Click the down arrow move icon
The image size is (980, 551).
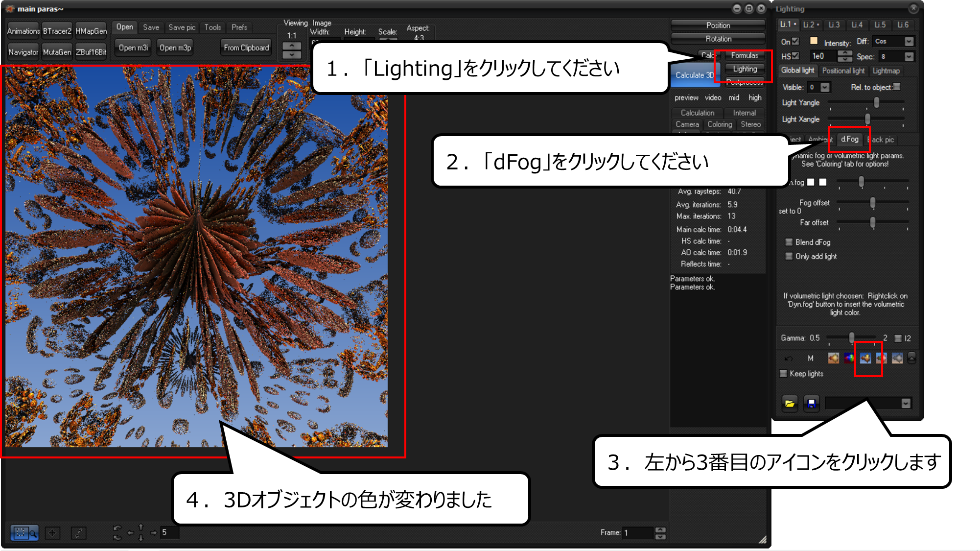[141, 538]
